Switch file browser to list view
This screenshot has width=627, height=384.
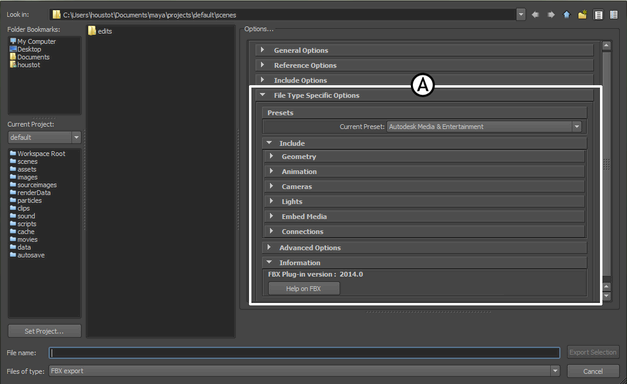click(598, 15)
